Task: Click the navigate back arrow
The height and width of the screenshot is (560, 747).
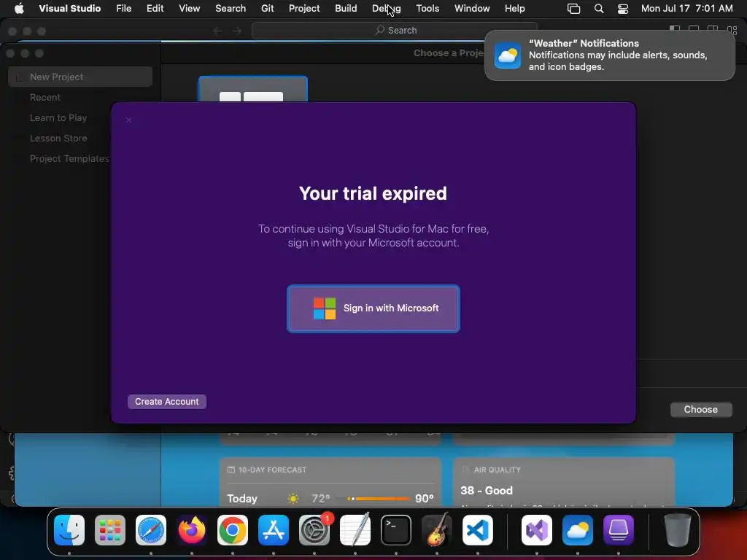Action: click(217, 31)
